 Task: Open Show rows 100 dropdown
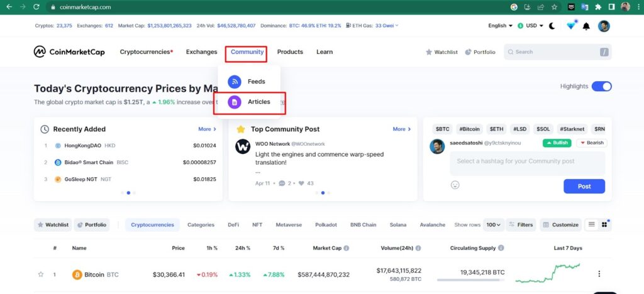coord(493,225)
